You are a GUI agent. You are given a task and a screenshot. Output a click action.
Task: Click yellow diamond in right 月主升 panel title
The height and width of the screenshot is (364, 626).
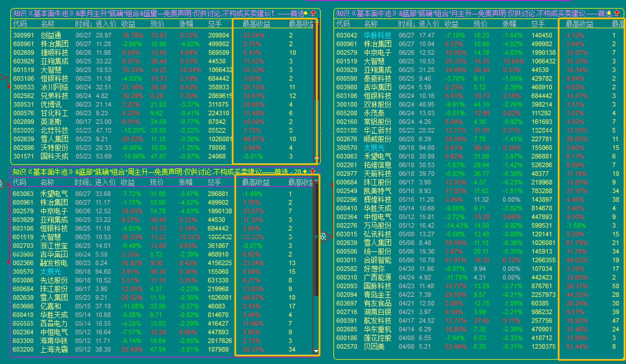(609, 13)
